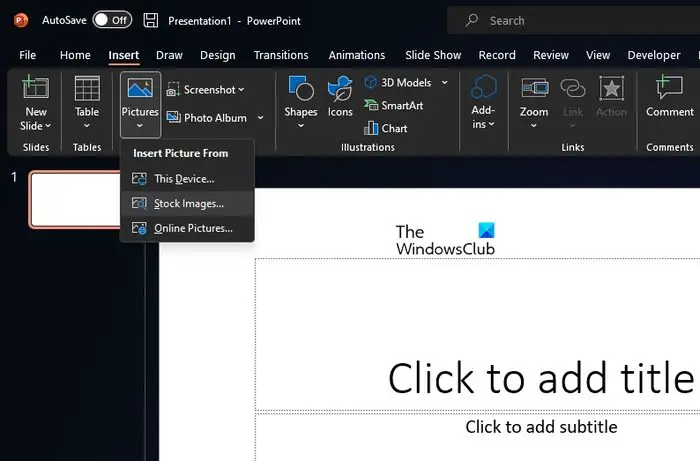Click the Save floppy disk icon
Image resolution: width=700 pixels, height=461 pixels.
point(151,21)
